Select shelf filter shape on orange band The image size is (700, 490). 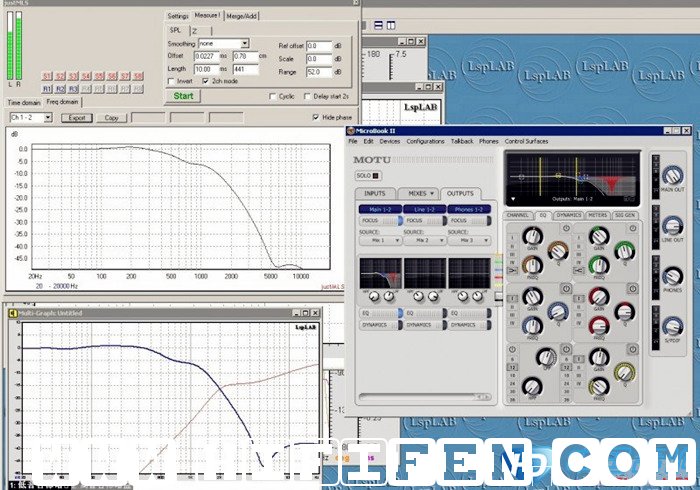point(512,270)
